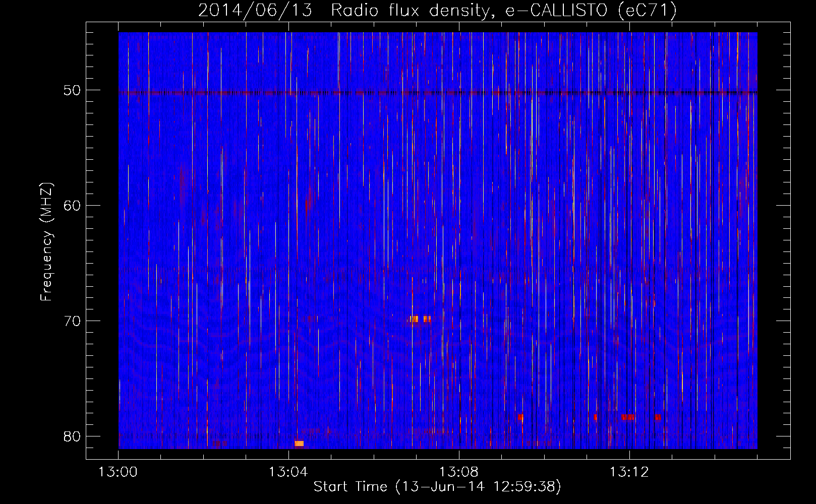Click the red marker near 78 MHz at 13:09

[520, 417]
